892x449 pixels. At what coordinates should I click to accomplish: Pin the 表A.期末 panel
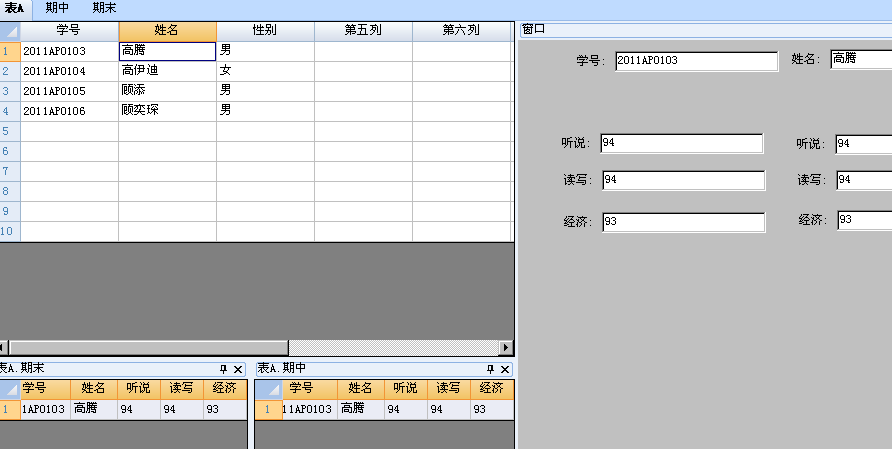[223, 369]
